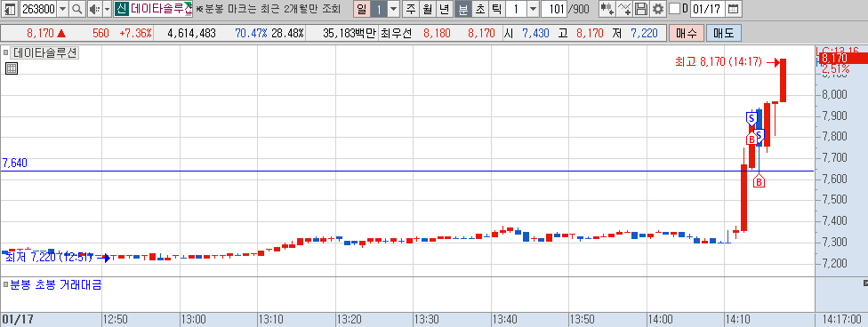Toggle the 분봉 초봉 거래대금 panel checkbox
Screen dimensions: 868x327
coord(6,285)
